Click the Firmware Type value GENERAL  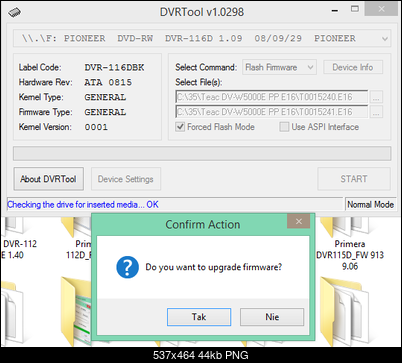pos(105,112)
